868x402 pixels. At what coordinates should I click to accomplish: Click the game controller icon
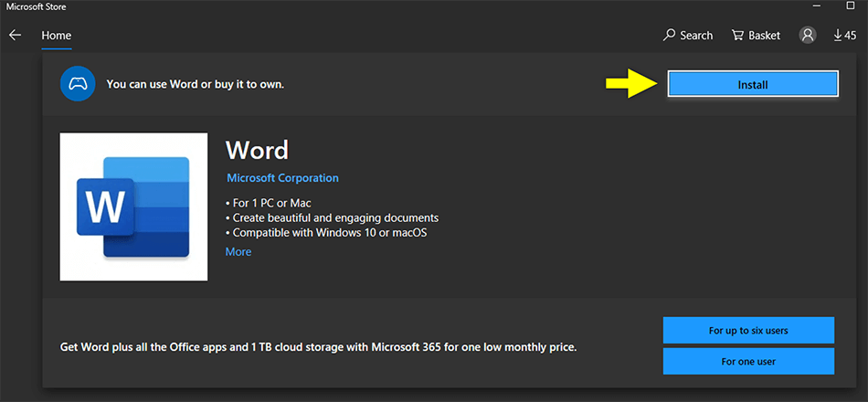pos(78,84)
